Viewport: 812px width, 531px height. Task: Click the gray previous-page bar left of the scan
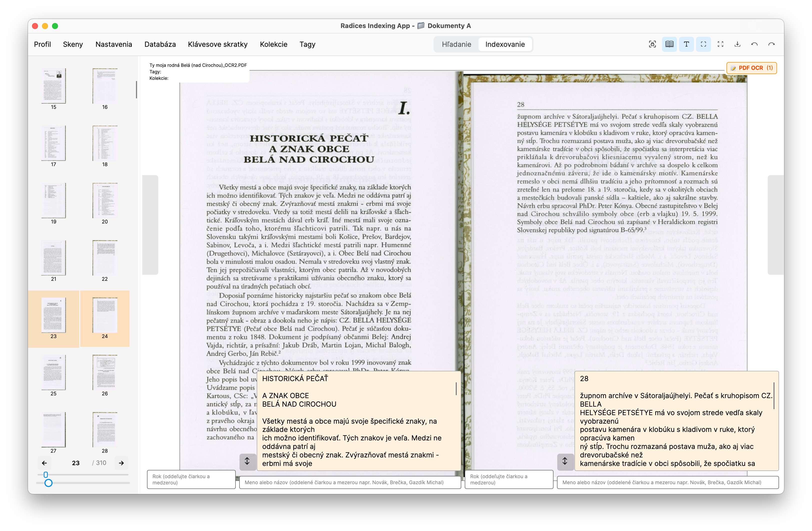[150, 225]
